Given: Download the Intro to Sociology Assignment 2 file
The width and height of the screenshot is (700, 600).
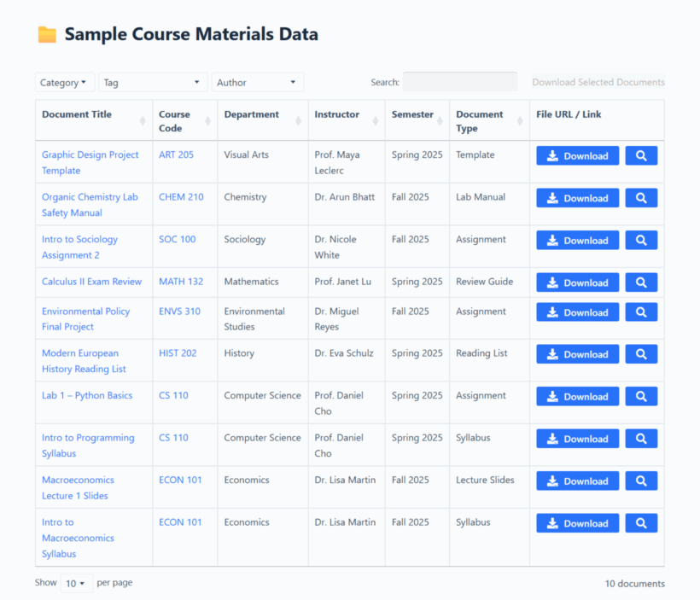Looking at the screenshot, I should pos(577,241).
